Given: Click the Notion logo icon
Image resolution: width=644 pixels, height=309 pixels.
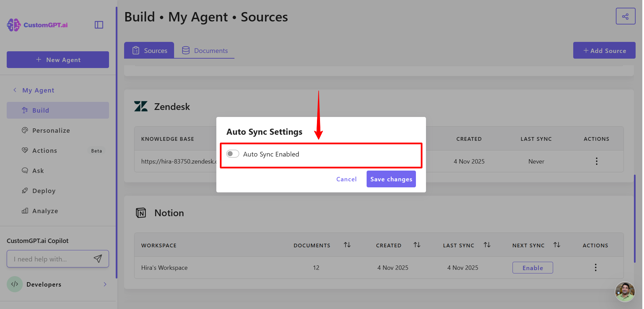Looking at the screenshot, I should 141,213.
